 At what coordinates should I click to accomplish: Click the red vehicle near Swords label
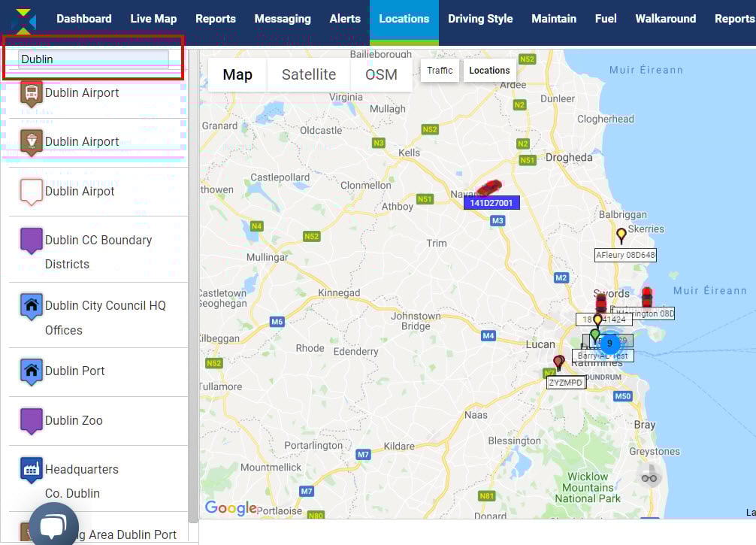coord(601,302)
